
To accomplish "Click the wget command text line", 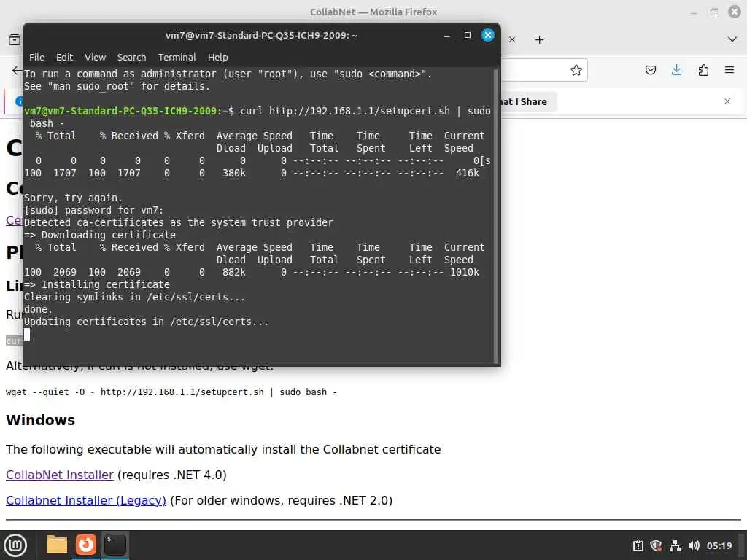I will pyautogui.click(x=171, y=392).
